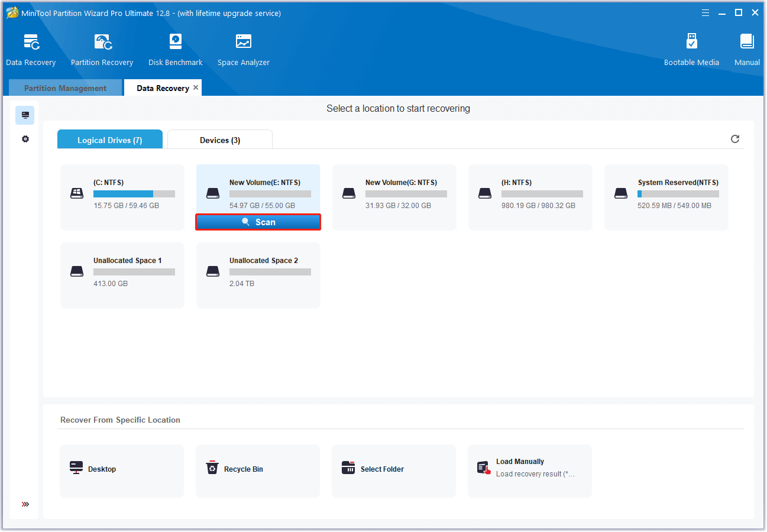Click the Load Manually icon
Screen dimensions: 767x532
click(484, 468)
